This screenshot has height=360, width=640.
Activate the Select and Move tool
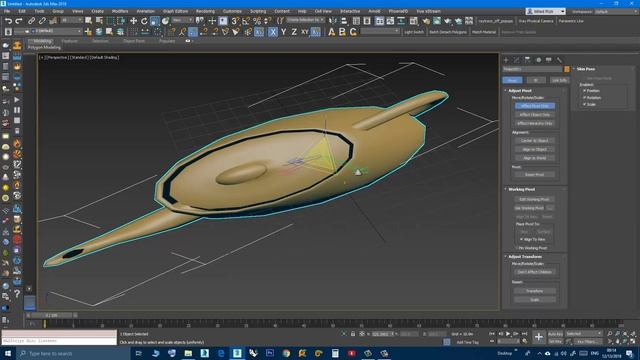(133, 21)
